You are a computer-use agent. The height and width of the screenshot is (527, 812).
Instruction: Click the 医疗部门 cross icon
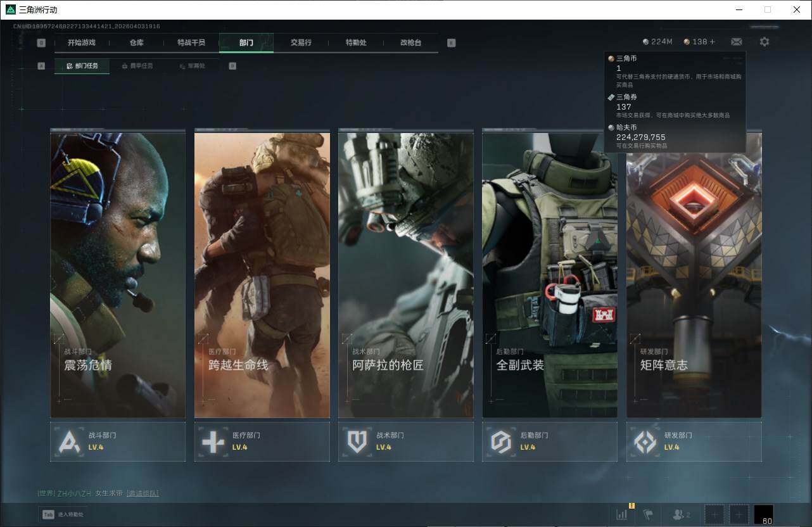click(x=213, y=441)
